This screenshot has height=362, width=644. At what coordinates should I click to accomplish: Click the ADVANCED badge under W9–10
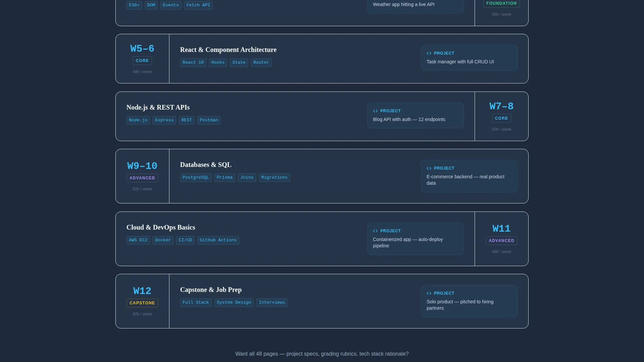pyautogui.click(x=142, y=178)
